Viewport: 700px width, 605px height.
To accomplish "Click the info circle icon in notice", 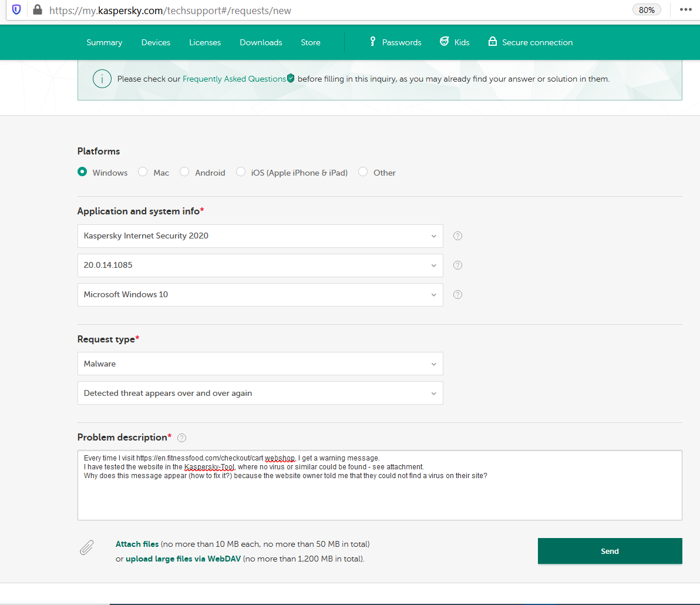I will [102, 79].
